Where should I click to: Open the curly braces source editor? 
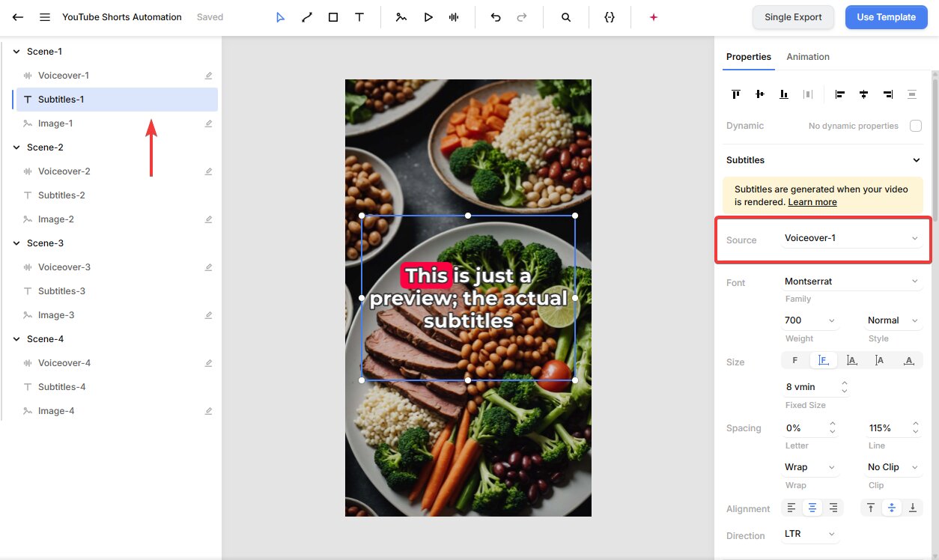(610, 17)
